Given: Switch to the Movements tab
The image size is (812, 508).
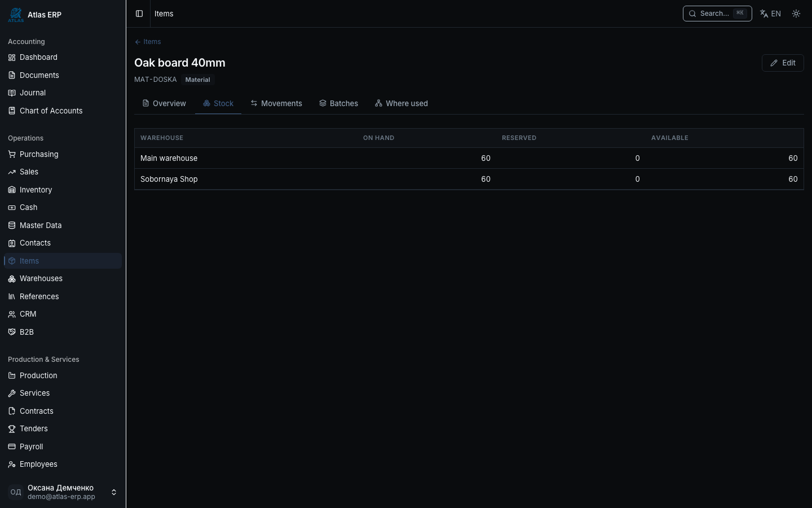Looking at the screenshot, I should click(x=276, y=103).
